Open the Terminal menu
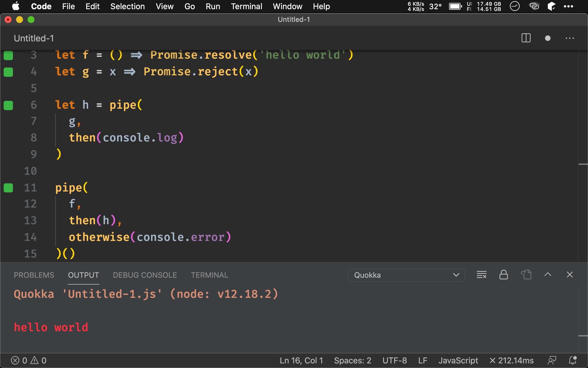The height and width of the screenshot is (368, 588). (x=246, y=6)
